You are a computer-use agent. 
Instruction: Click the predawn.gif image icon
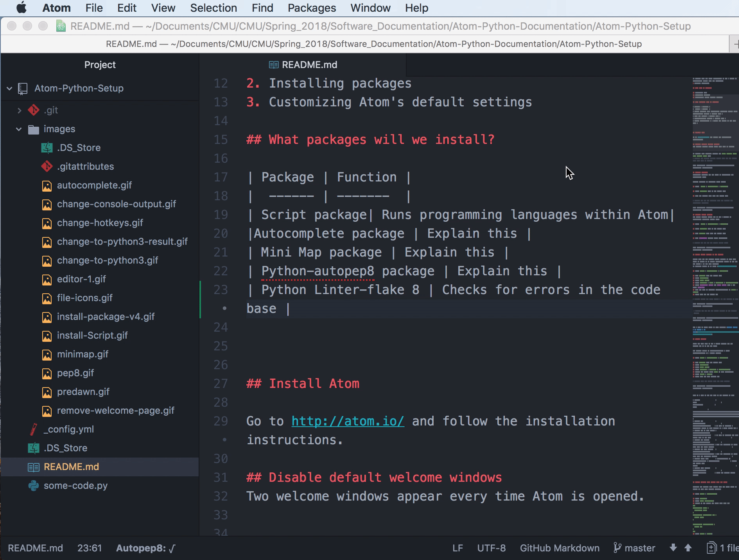[47, 392]
